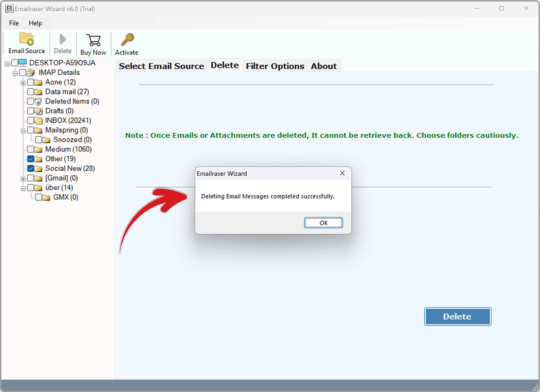Check the Medium (1060) checkbox
This screenshot has height=392, width=540.
pos(30,149)
